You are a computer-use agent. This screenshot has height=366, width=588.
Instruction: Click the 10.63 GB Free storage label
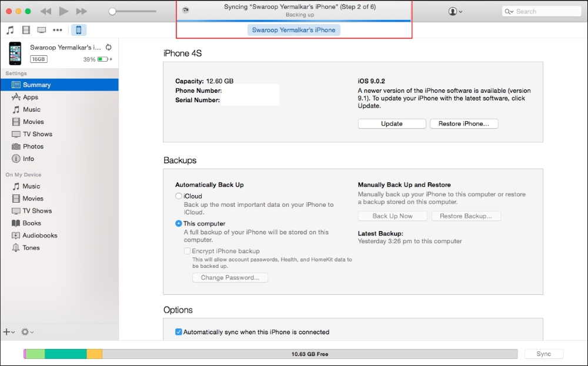pyautogui.click(x=310, y=354)
